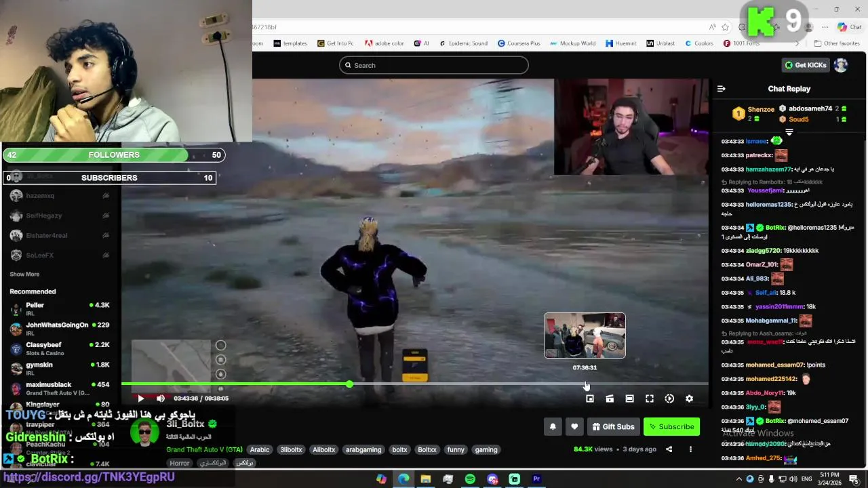Jump to the 07:36:31 preview thumbnail
Image resolution: width=868 pixels, height=488 pixels.
tap(585, 335)
